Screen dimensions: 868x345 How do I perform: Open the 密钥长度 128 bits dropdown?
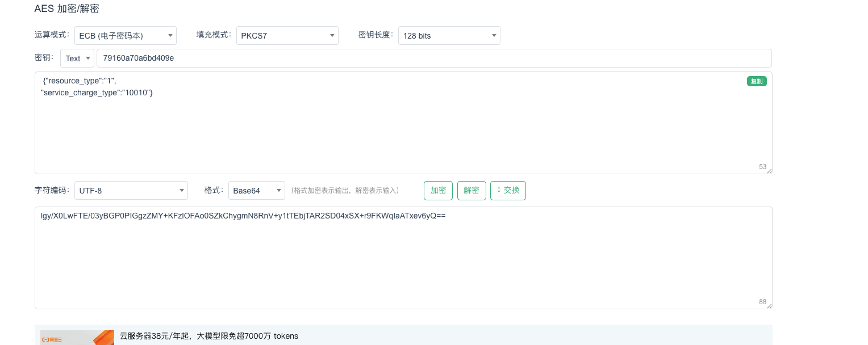coord(449,35)
